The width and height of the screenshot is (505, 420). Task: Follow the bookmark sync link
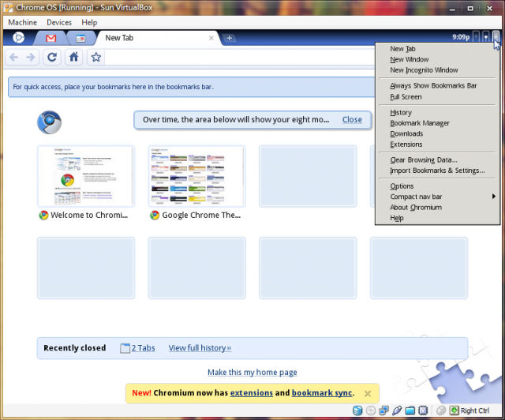322,393
